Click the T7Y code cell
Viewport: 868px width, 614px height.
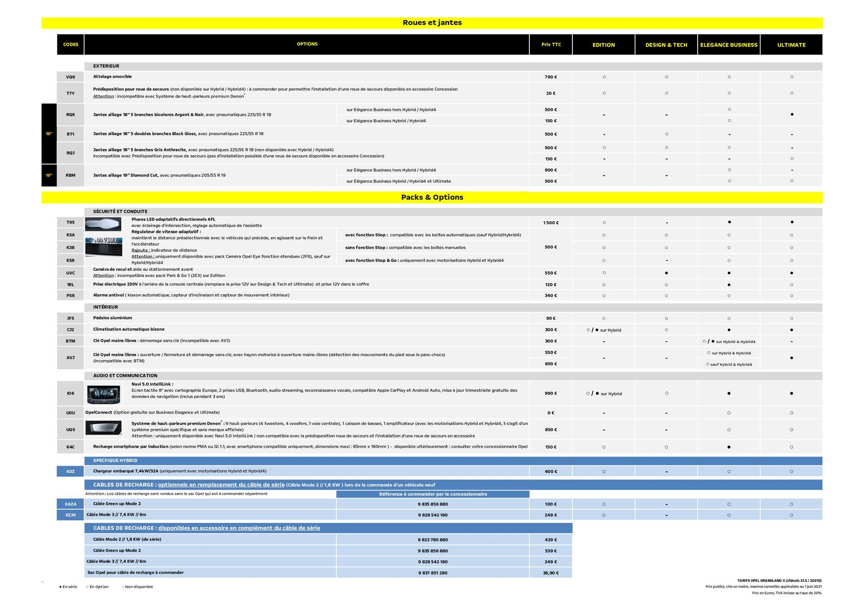coord(71,93)
